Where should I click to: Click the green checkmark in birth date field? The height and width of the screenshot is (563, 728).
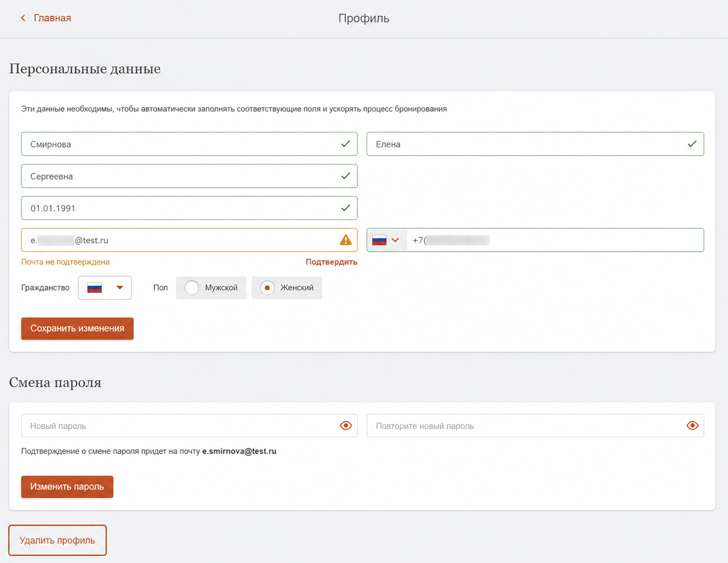click(x=346, y=208)
